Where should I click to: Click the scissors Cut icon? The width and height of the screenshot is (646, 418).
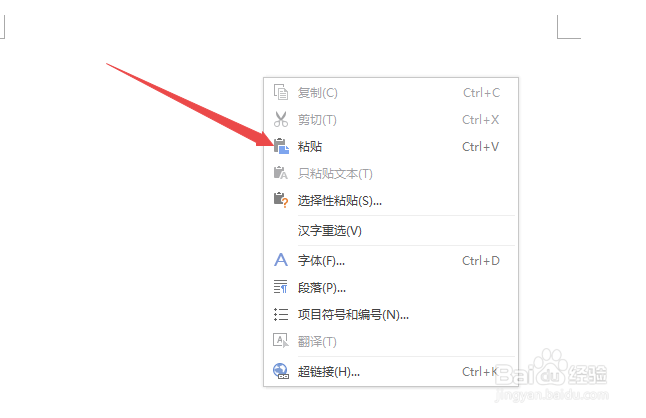click(281, 119)
